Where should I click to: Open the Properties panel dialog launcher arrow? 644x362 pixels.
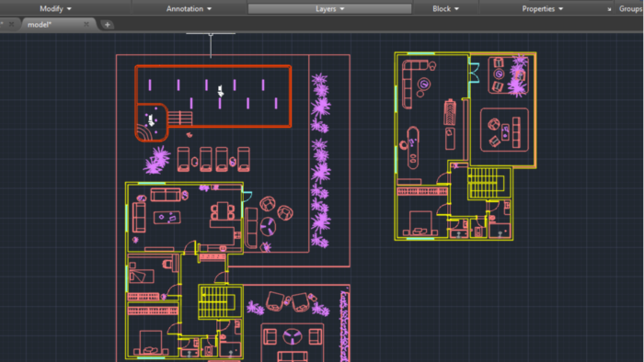609,9
